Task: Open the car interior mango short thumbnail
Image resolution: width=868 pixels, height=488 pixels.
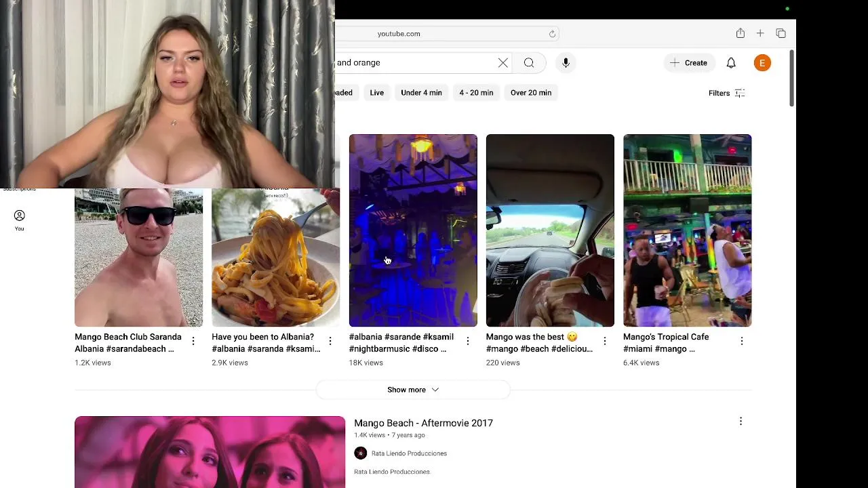Action: [x=550, y=230]
